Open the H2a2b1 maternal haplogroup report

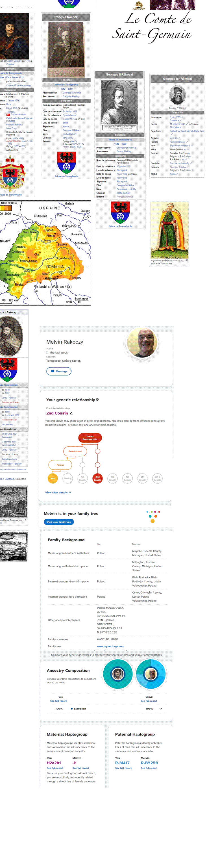point(55,768)
